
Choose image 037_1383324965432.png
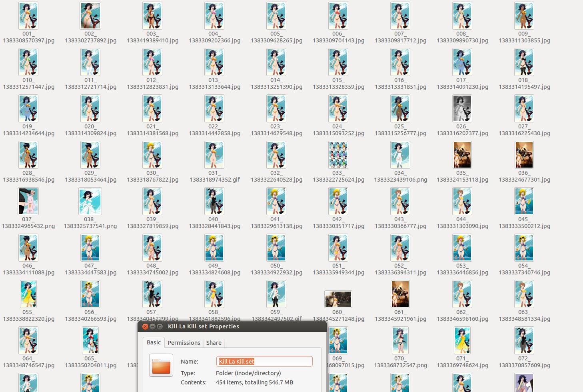tap(28, 201)
